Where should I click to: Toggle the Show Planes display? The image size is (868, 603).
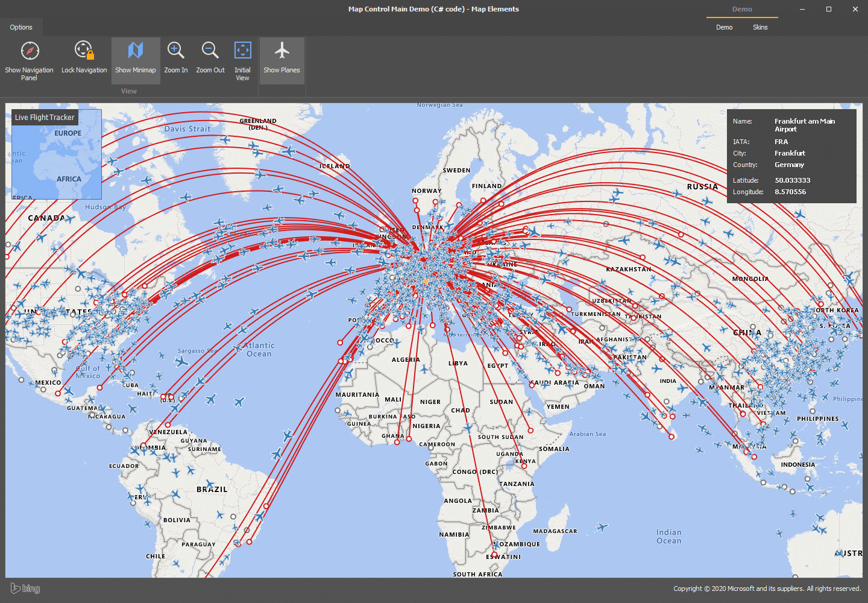281,60
